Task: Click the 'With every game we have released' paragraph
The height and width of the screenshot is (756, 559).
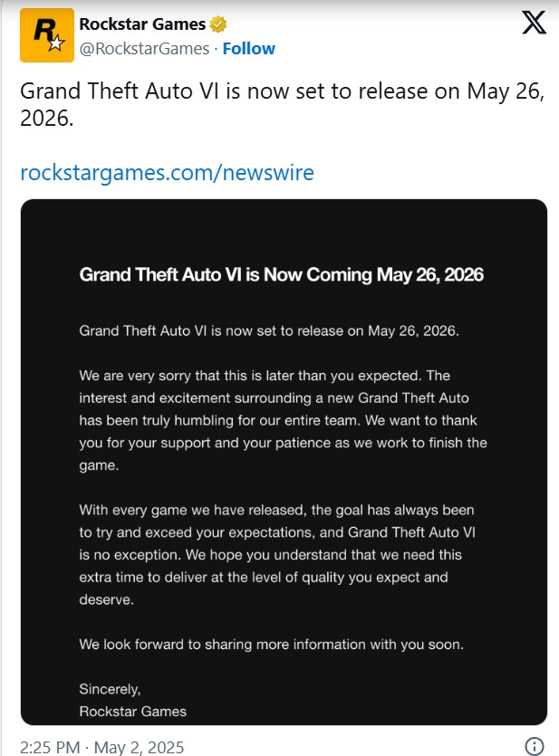Action: (277, 555)
